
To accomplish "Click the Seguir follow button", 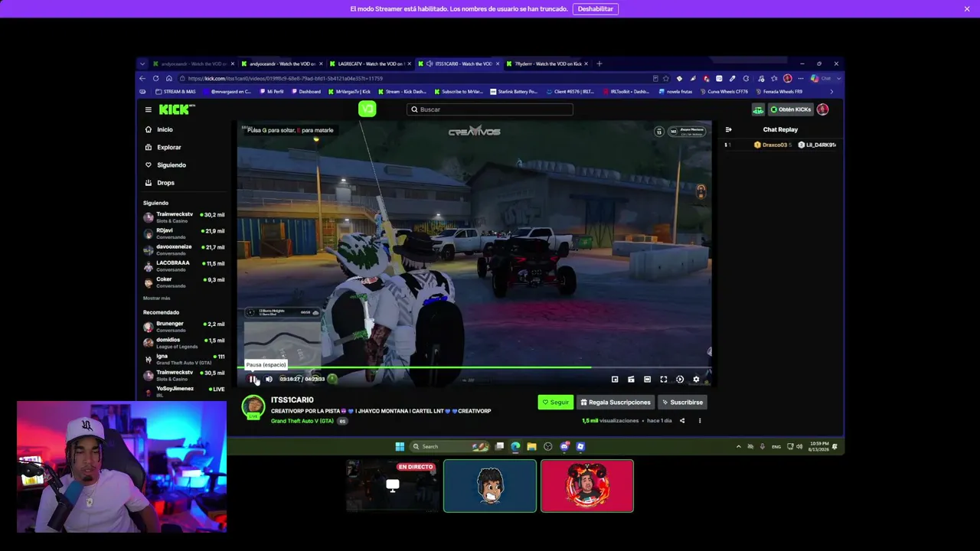I will click(556, 402).
